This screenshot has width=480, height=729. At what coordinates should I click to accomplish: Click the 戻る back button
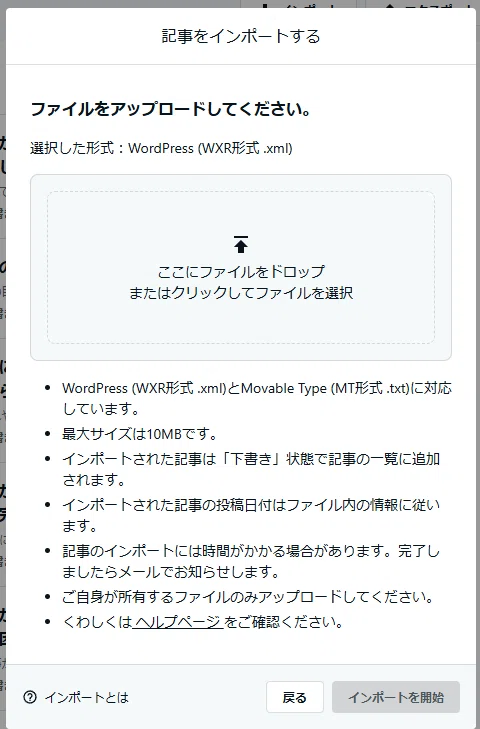[295, 697]
